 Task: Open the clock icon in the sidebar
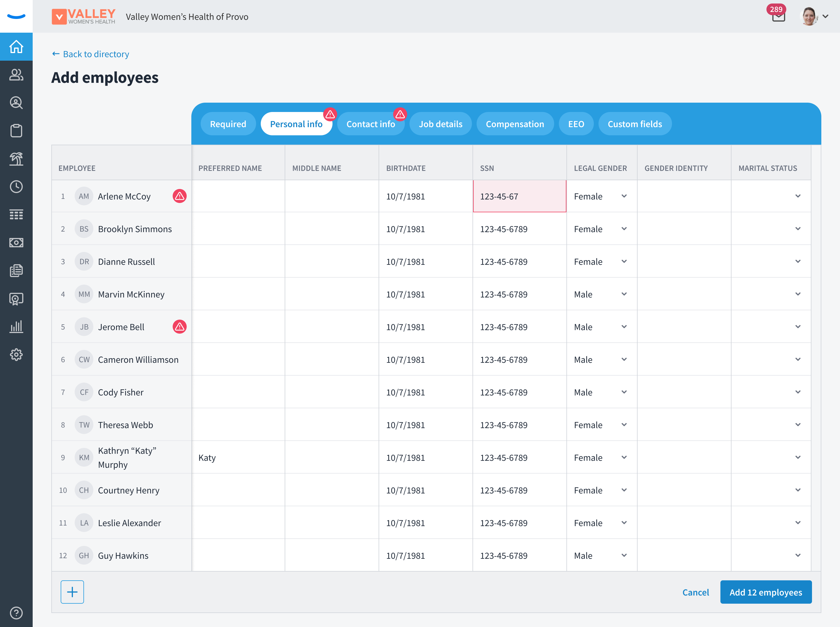tap(16, 187)
